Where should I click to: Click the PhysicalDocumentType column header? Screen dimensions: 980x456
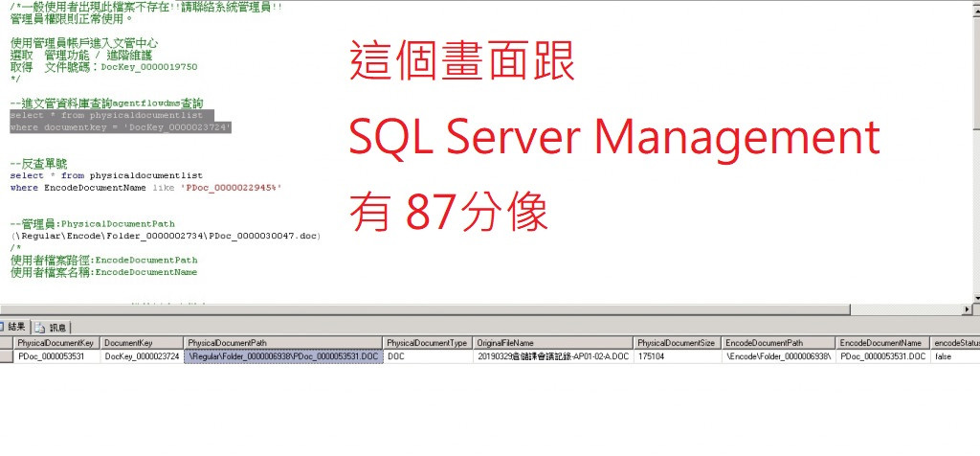[428, 343]
